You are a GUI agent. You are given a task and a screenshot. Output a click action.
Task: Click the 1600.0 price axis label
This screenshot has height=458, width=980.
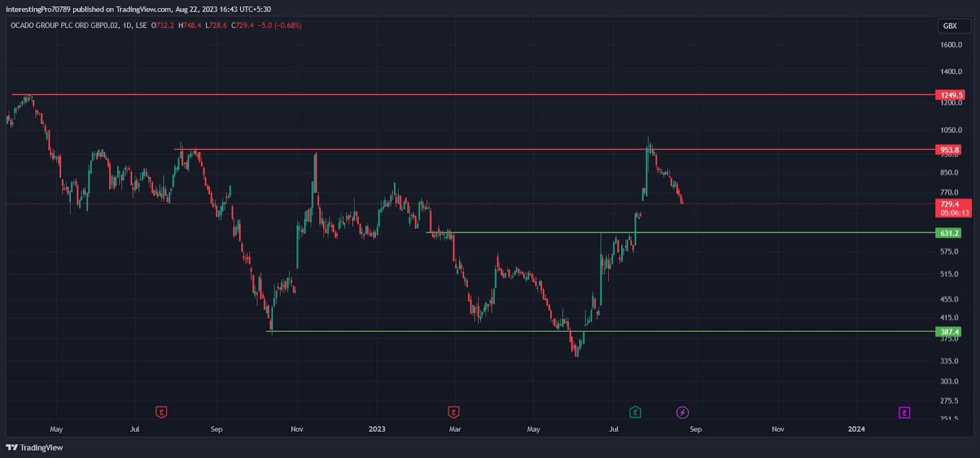click(x=951, y=45)
